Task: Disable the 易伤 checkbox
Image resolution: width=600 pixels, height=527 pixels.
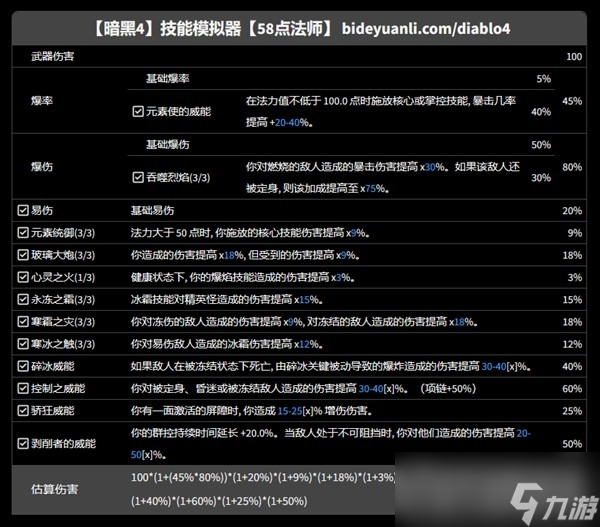Action: pyautogui.click(x=23, y=210)
